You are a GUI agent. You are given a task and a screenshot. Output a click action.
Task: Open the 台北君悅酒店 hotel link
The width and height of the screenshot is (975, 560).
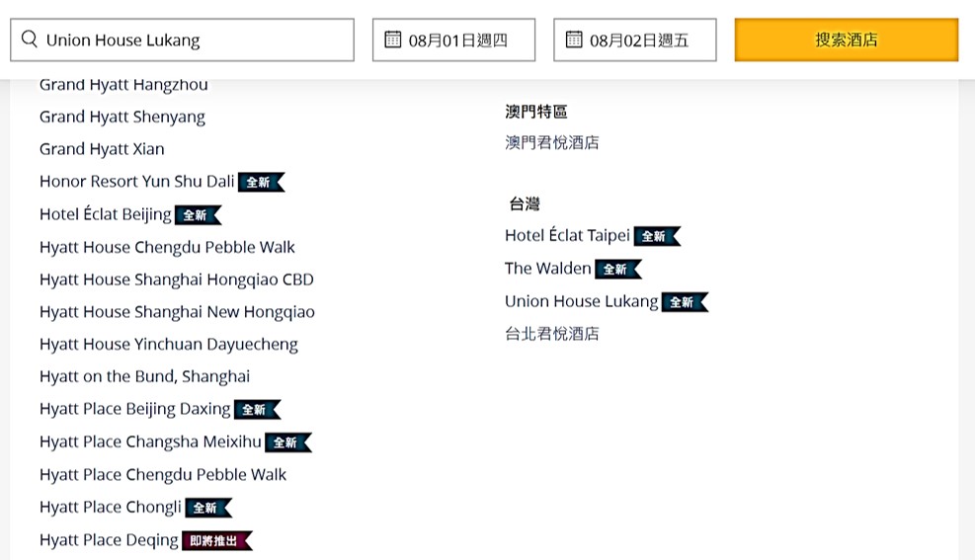coord(552,334)
